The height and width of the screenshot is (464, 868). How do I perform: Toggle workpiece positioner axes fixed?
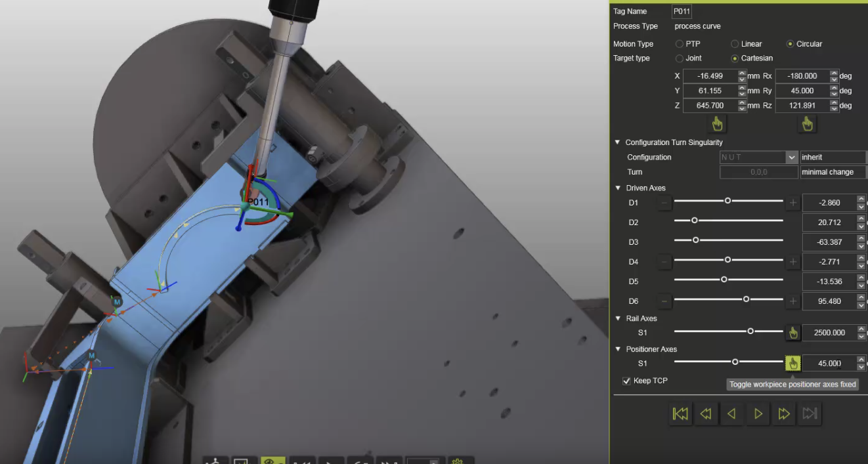[x=792, y=362]
